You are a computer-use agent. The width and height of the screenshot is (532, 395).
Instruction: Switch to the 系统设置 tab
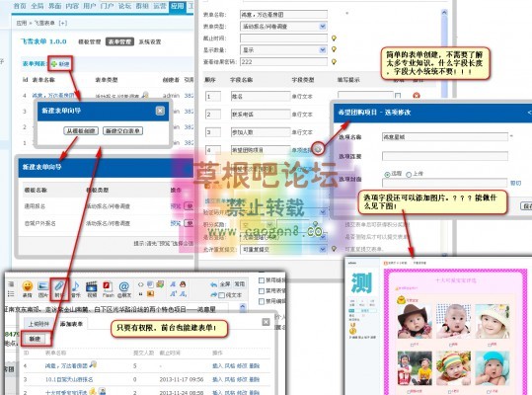pyautogui.click(x=150, y=41)
